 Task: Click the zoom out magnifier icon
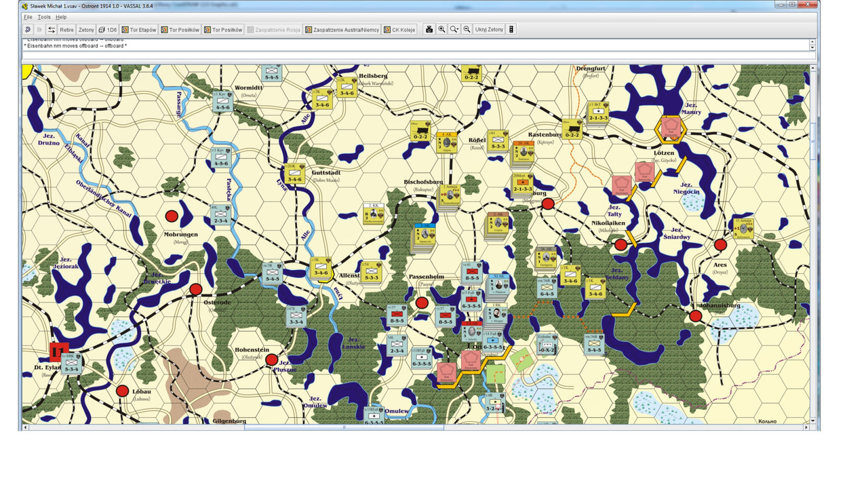pyautogui.click(x=467, y=30)
